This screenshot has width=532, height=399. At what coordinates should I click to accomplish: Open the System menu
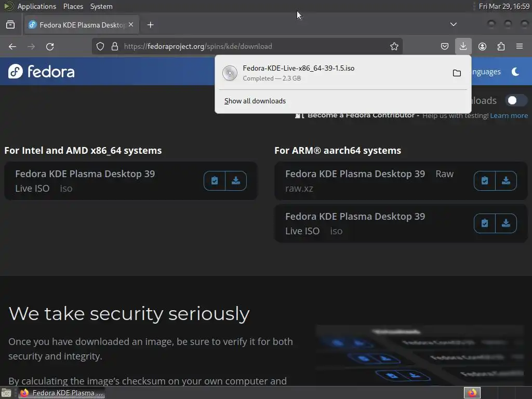tap(101, 6)
